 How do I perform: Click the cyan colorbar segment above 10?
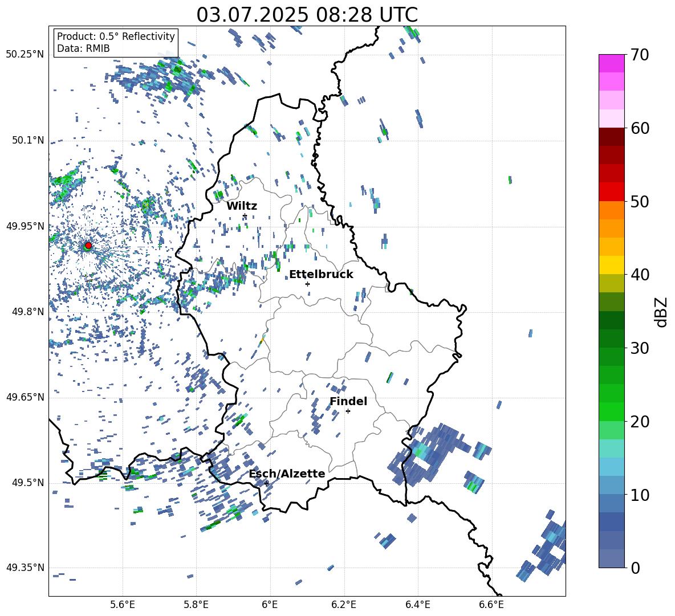(x=611, y=467)
